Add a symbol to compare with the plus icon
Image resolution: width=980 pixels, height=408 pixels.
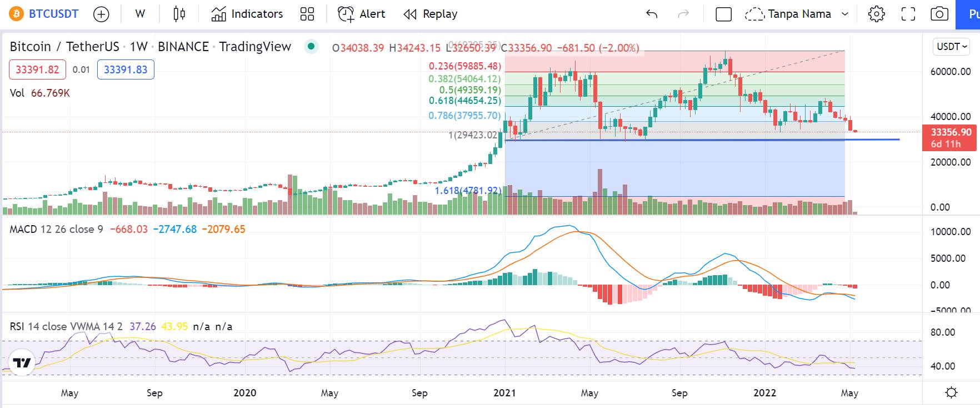101,14
